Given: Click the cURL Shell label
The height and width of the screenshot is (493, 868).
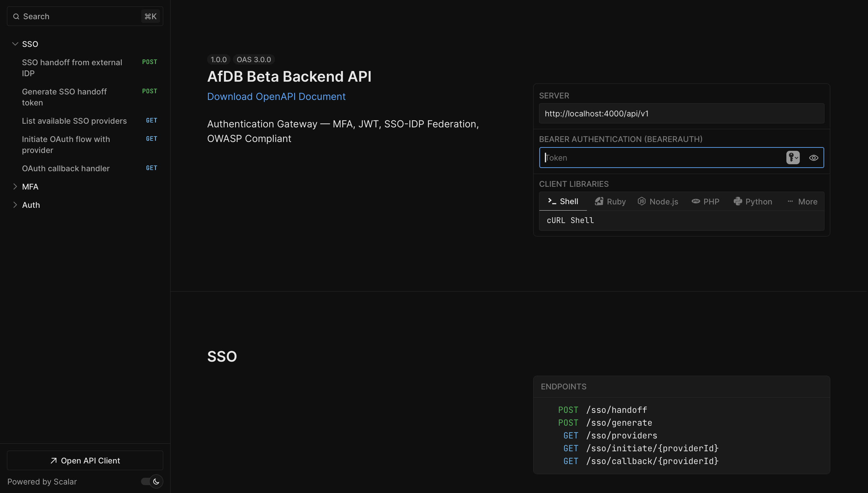Looking at the screenshot, I should [570, 220].
